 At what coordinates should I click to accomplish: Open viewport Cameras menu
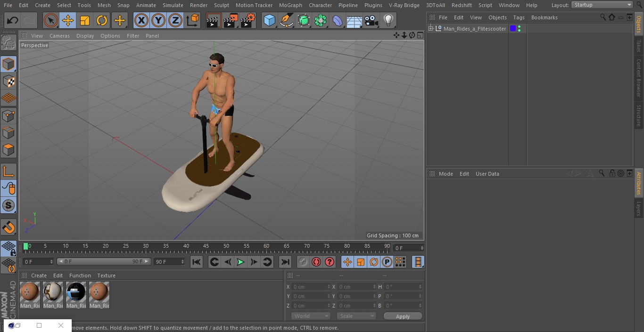click(x=59, y=36)
